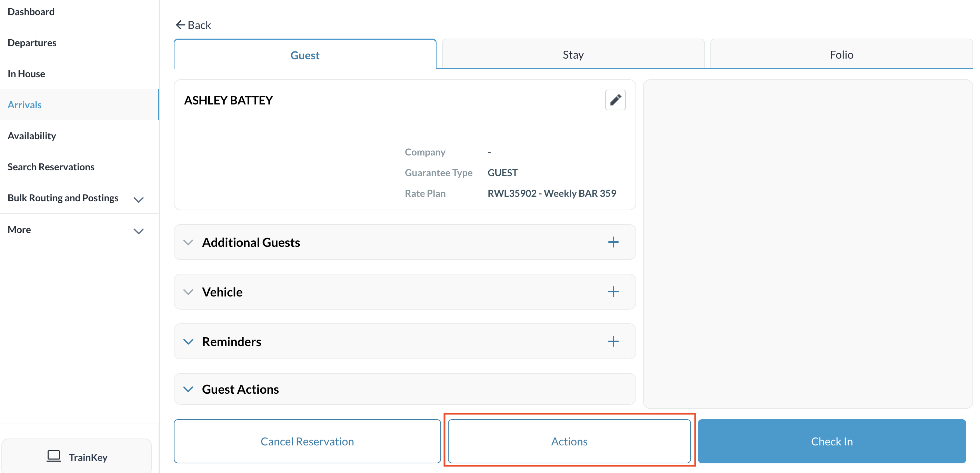Switch to the Stay tab
Viewport: 980px width, 473px height.
pos(572,54)
